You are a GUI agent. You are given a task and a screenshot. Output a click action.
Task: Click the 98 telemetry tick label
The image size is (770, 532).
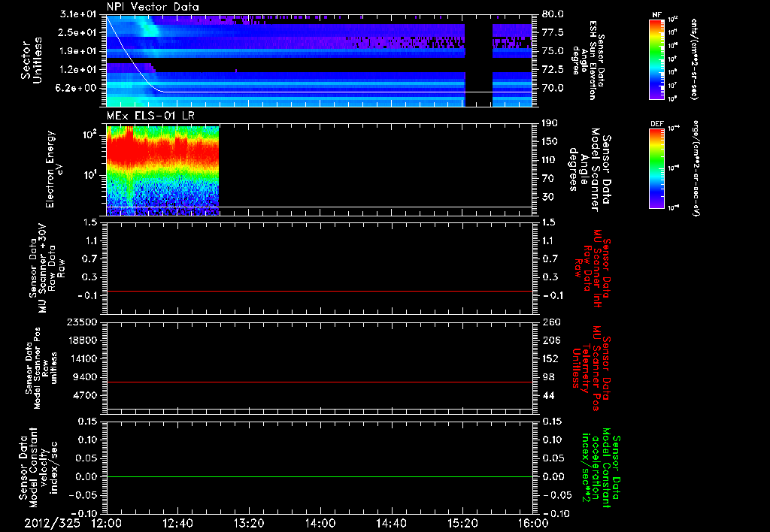coord(547,377)
